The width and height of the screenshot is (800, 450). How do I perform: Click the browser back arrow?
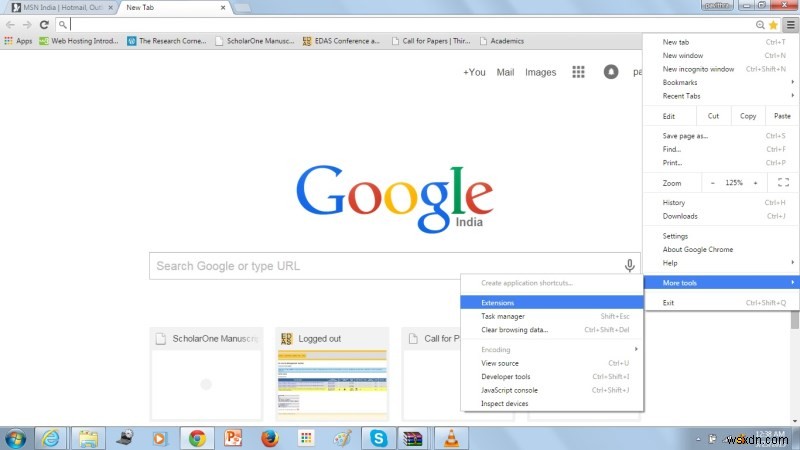point(10,24)
